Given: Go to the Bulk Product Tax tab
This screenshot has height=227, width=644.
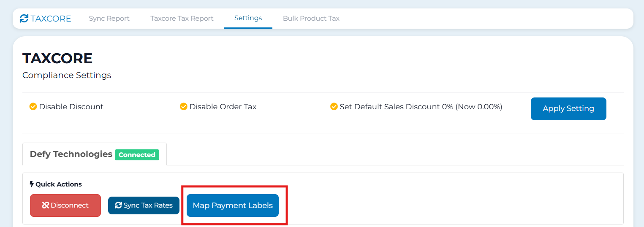Looking at the screenshot, I should [x=311, y=19].
